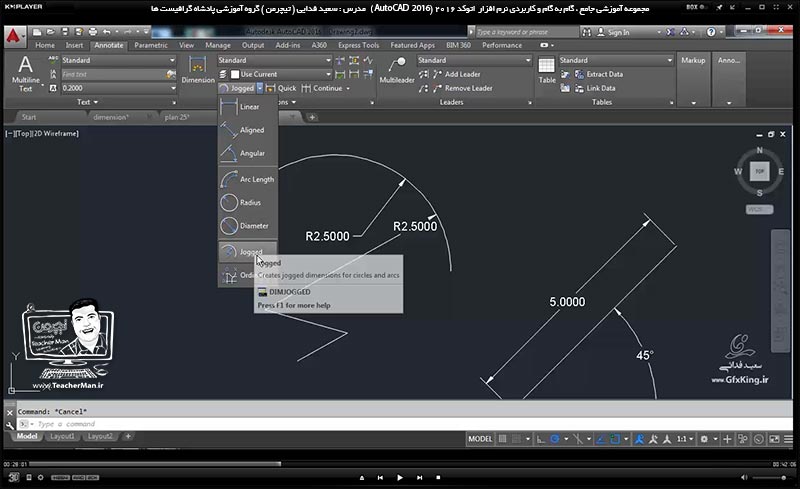The height and width of the screenshot is (489, 800).
Task: Click the KMPlayer play button
Action: 399,478
